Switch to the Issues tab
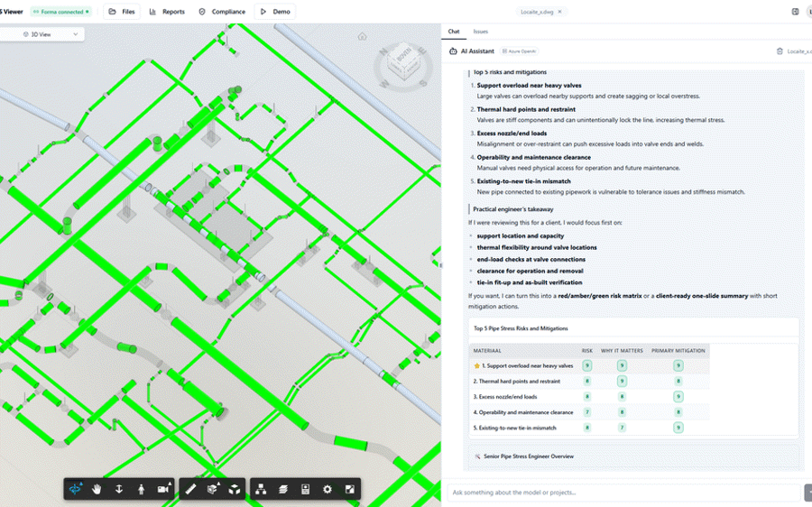This screenshot has width=812, height=507. tap(481, 32)
